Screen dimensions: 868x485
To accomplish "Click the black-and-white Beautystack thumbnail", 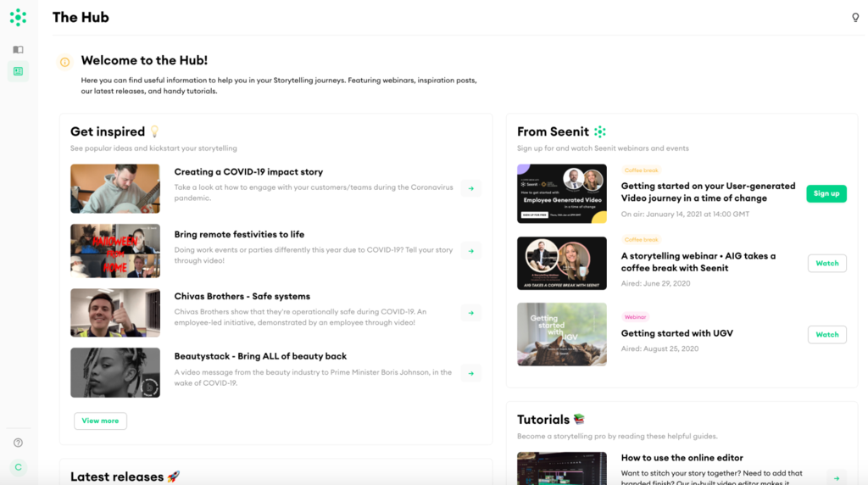I will click(115, 372).
